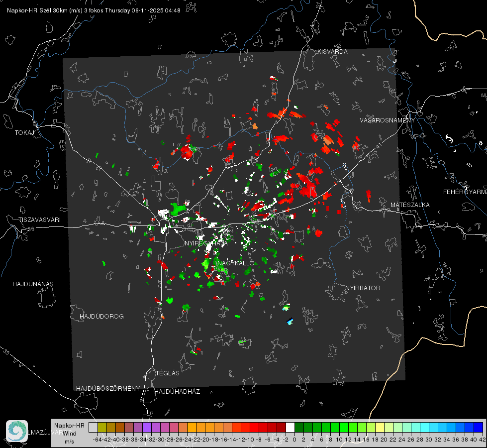Click the swirl logo icon at bottom left
Image resolution: width=487 pixels, height=448 pixels.
pyautogui.click(x=17, y=431)
